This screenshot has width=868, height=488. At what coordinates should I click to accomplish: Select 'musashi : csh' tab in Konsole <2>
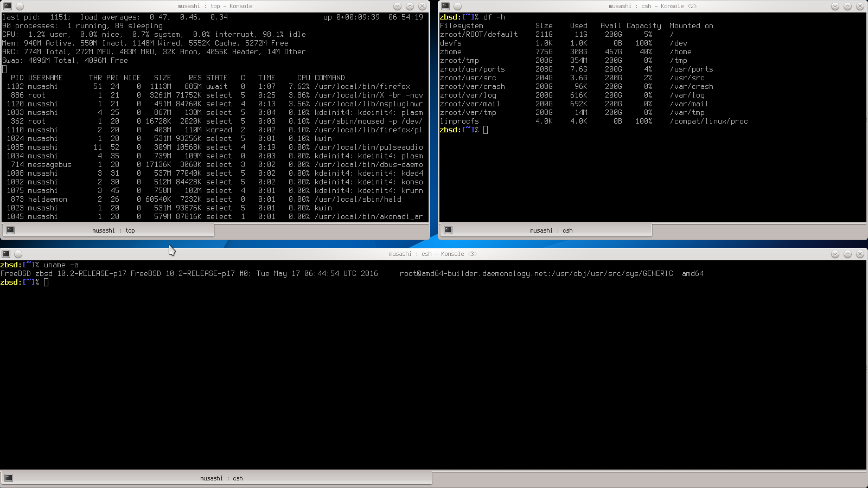546,230
